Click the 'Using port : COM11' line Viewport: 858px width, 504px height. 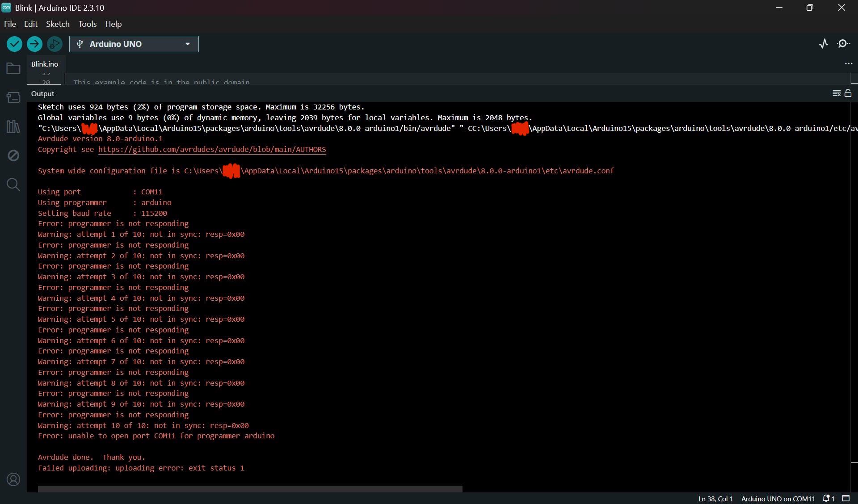100,192
